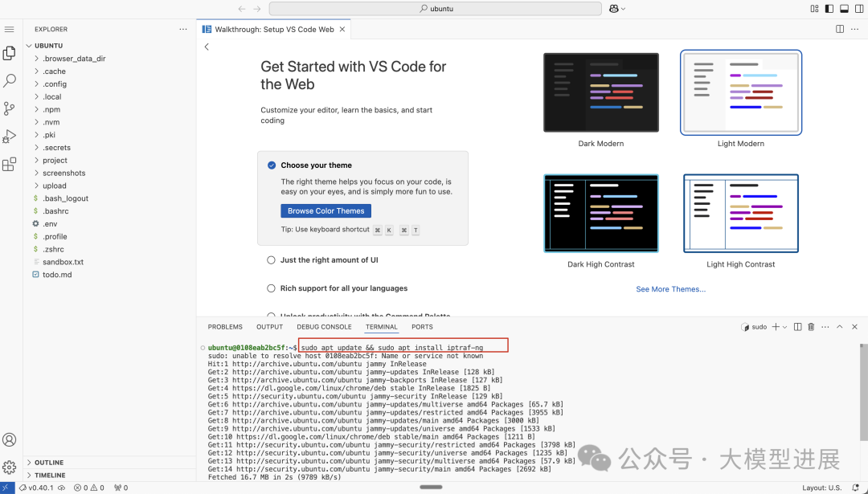Customize layout from the title bar icon

(814, 9)
